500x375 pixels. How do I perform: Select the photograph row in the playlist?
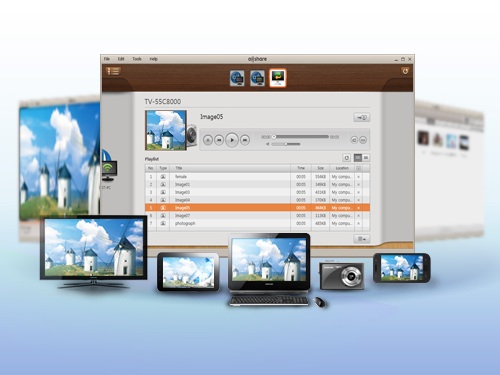pyautogui.click(x=257, y=223)
